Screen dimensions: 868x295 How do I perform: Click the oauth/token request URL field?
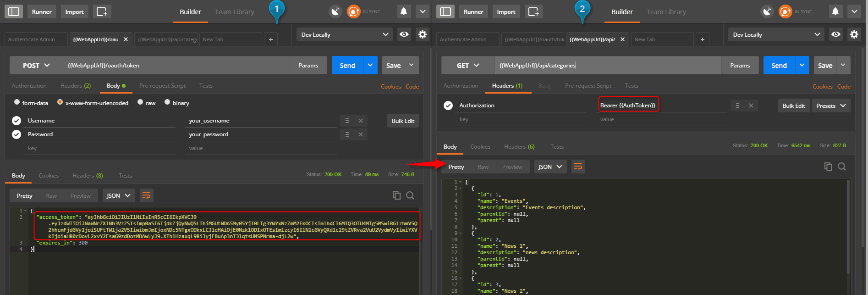coord(176,66)
